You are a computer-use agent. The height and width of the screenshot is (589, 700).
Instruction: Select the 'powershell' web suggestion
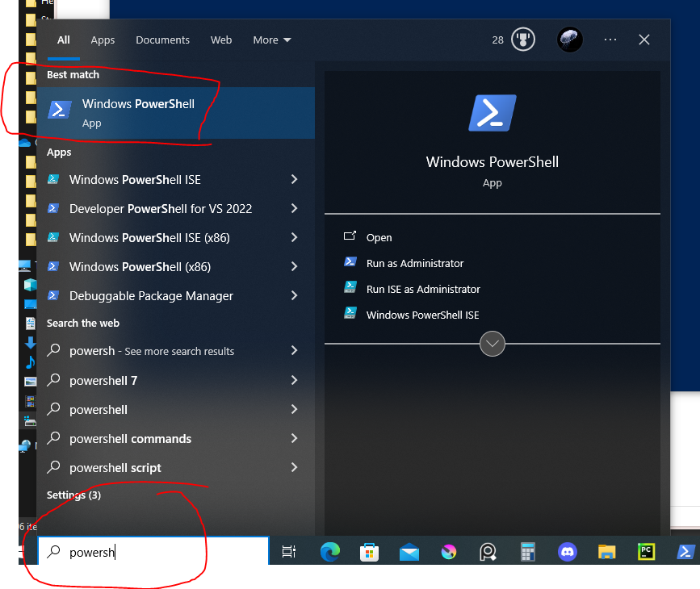tap(176, 409)
